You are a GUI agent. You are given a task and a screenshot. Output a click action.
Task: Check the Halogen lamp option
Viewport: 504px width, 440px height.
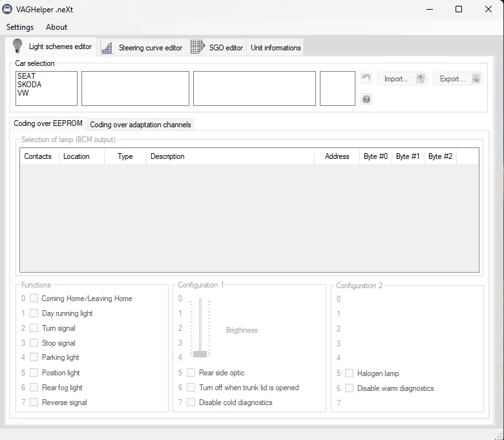[350, 373]
